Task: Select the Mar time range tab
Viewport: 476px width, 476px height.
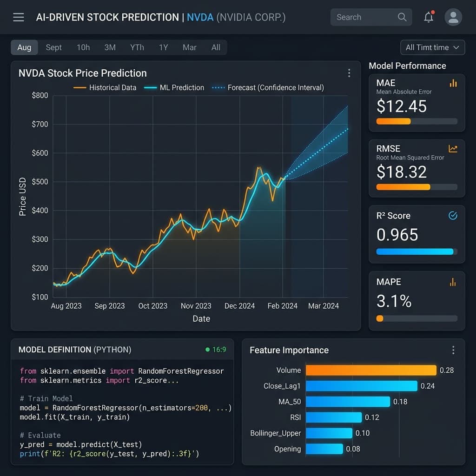Action: tap(190, 47)
